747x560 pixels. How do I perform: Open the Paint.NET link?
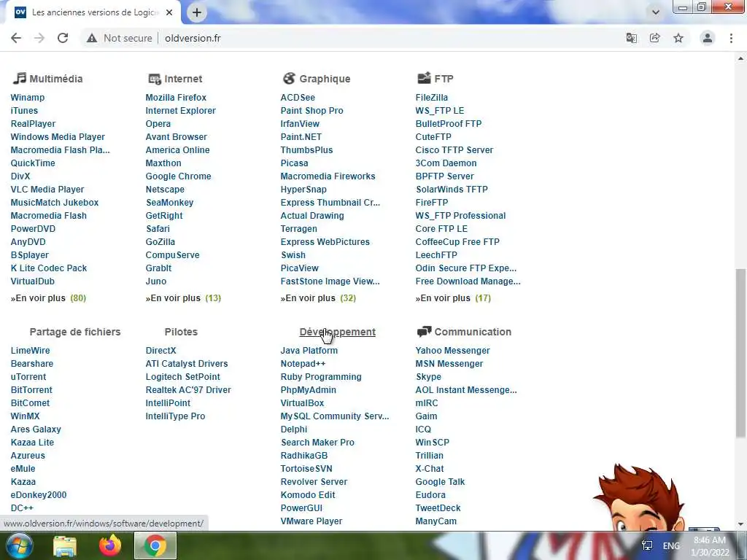(x=301, y=136)
